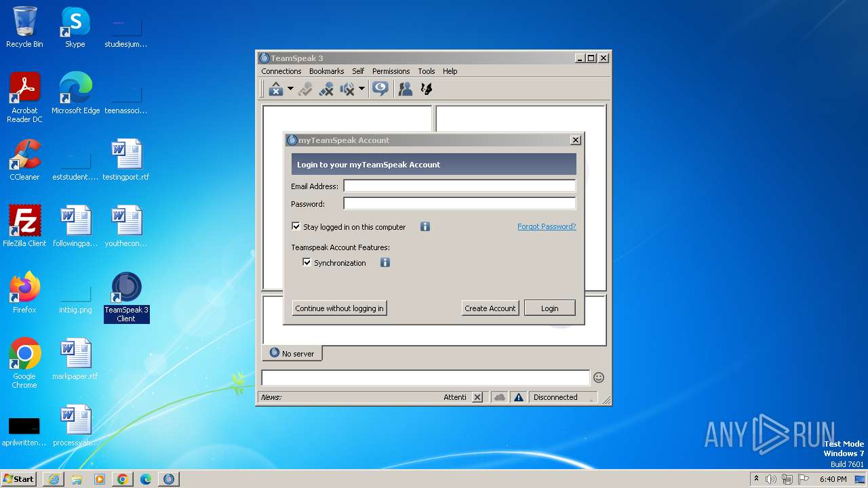Viewport: 868px width, 488px height.
Task: Open the Recycle Bin desktop icon
Action: 24,27
